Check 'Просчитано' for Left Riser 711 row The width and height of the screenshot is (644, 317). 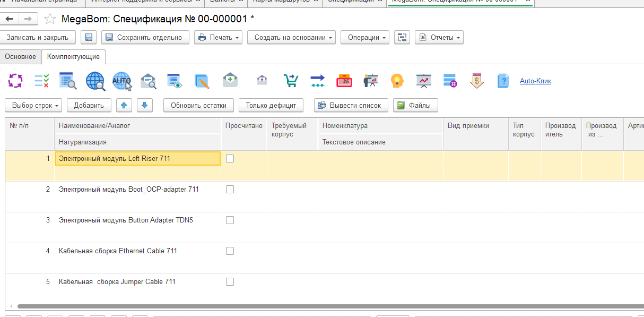tap(230, 158)
